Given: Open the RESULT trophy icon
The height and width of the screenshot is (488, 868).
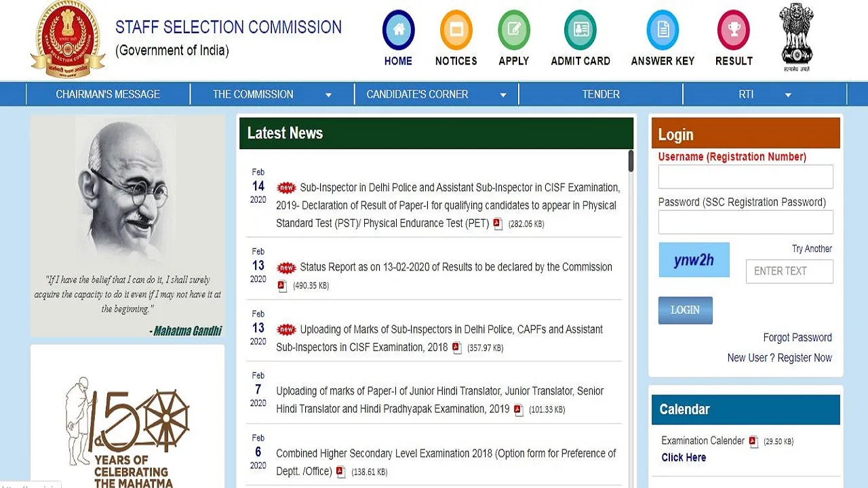Looking at the screenshot, I should 734,30.
